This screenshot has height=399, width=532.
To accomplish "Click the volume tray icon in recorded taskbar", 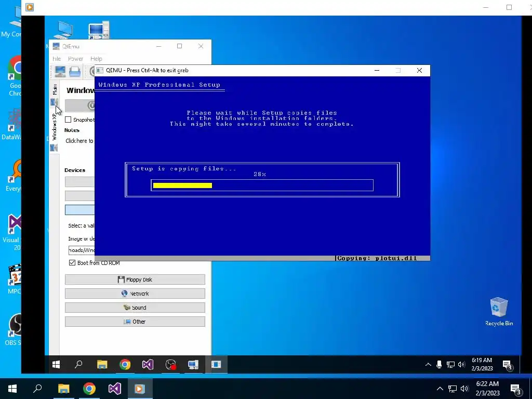I will point(461,364).
